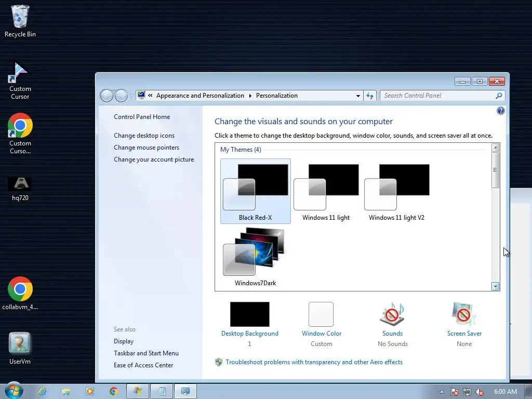Click the Control Panel icon in address bar
Screen dimensions: 532x399
coord(141,96)
